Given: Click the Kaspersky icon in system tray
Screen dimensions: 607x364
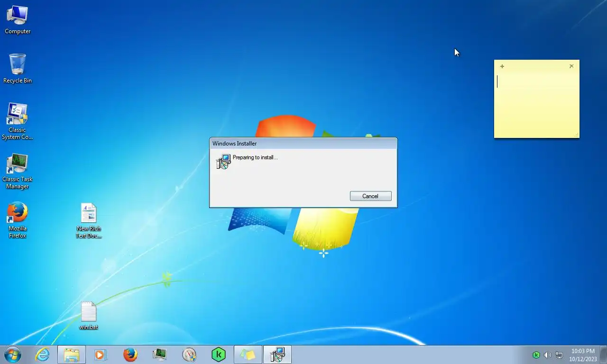Looking at the screenshot, I should click(x=536, y=355).
